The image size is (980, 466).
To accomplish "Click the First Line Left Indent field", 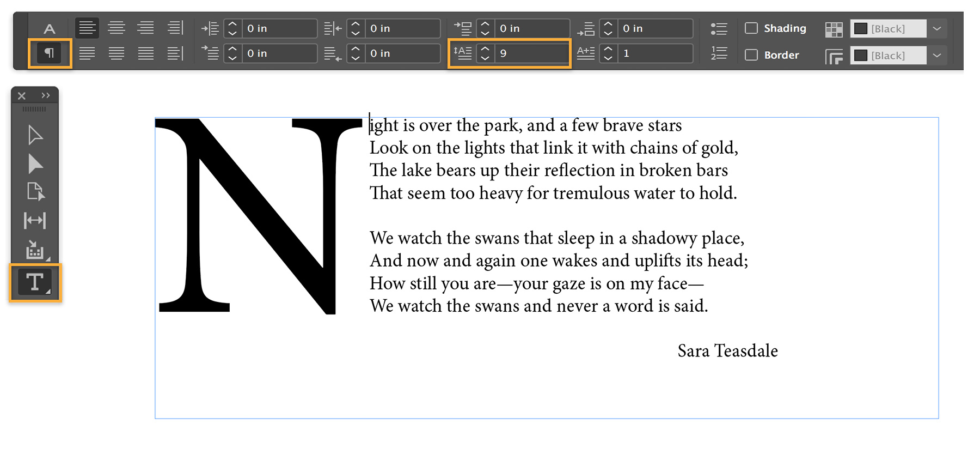I will (279, 53).
